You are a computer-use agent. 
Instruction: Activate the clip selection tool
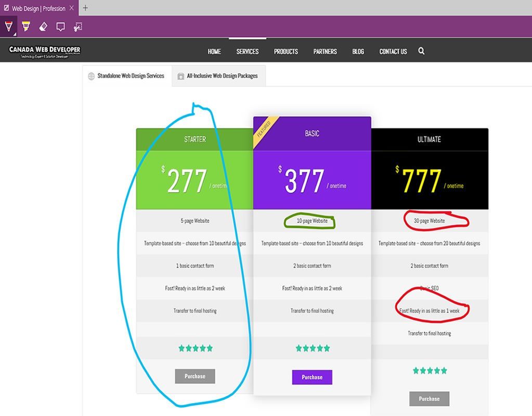pos(78,27)
